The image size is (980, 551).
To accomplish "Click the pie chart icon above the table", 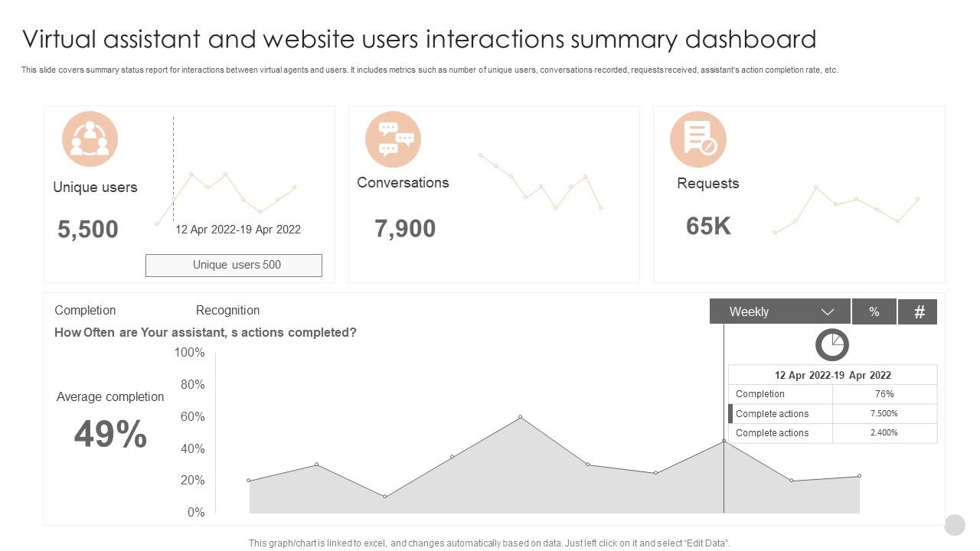I will pos(832,344).
